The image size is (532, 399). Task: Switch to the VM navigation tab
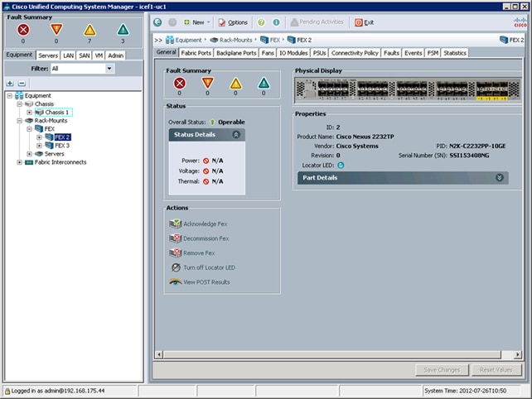tap(99, 55)
